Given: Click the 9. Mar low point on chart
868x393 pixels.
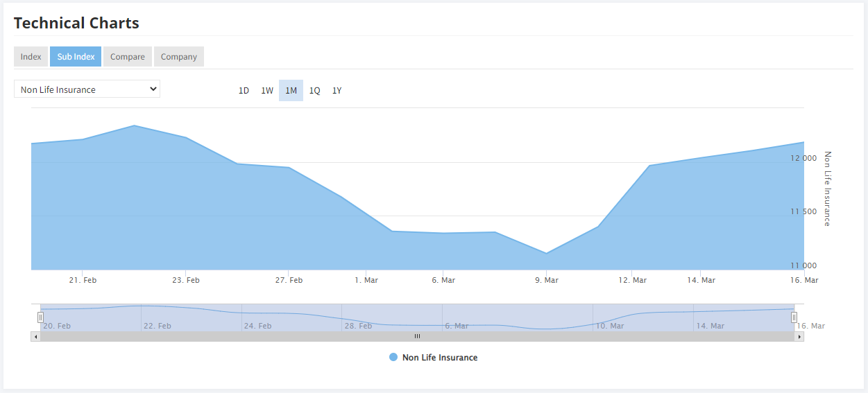Looking at the screenshot, I should [546, 253].
